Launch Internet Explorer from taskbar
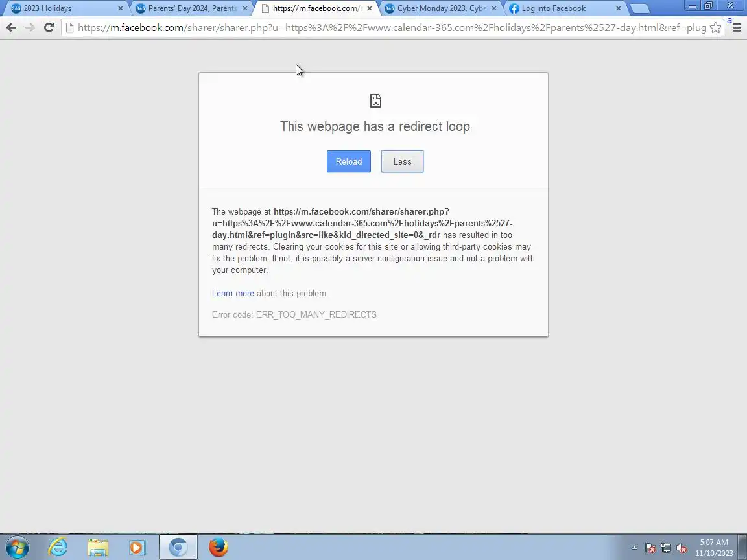Viewport: 747px width, 560px height. (x=58, y=547)
